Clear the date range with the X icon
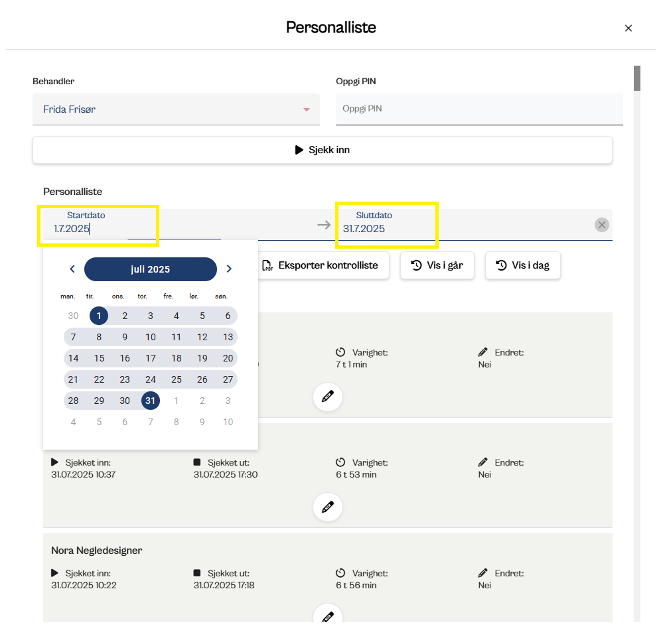Image resolution: width=661 pixels, height=644 pixels. 602,225
